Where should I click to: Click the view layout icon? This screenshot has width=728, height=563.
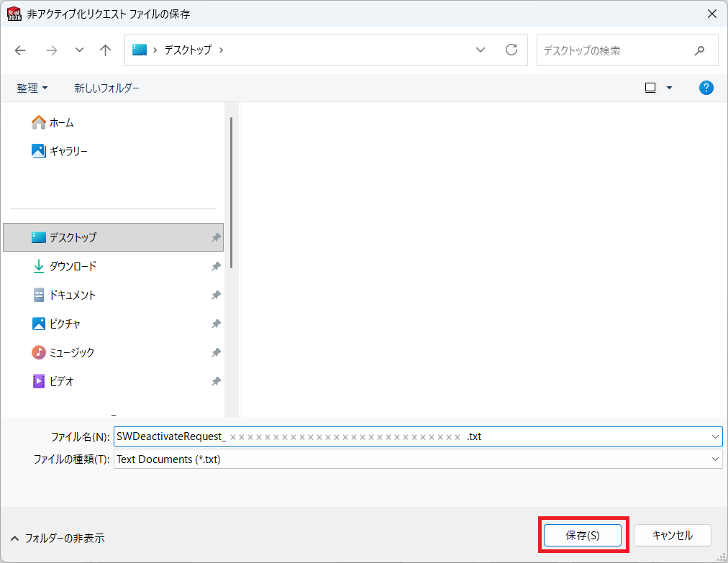pos(650,88)
